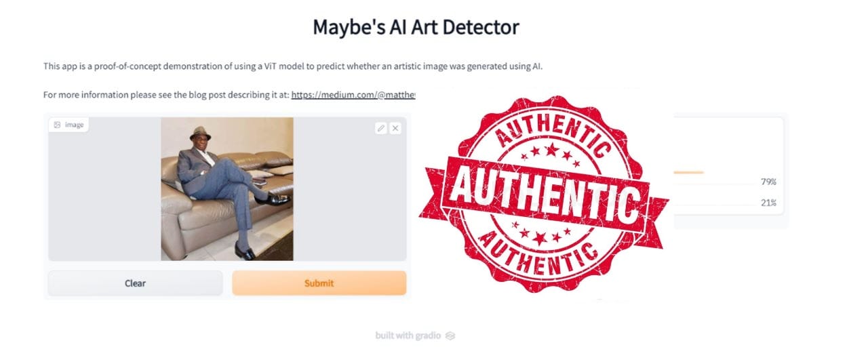The height and width of the screenshot is (347, 868).
Task: Remove the uploaded image with the X icon
Action: (395, 127)
